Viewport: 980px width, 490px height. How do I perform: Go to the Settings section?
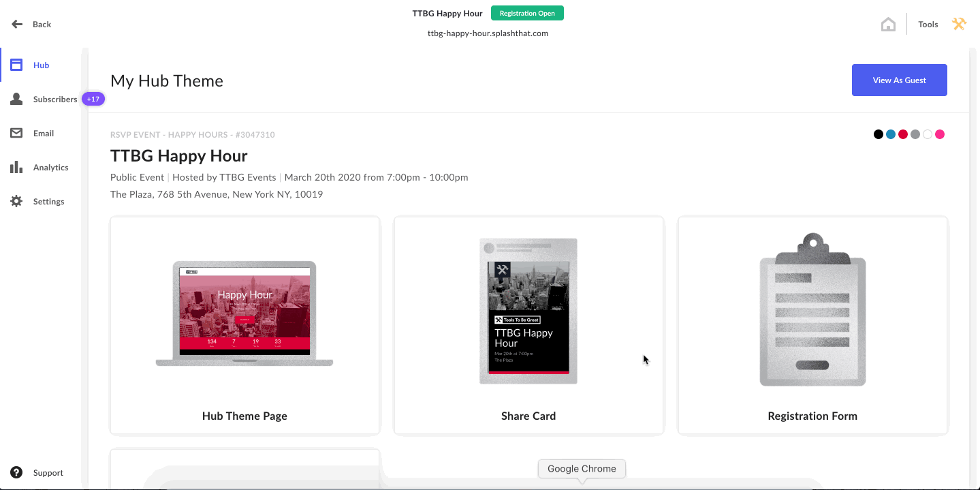click(x=49, y=202)
